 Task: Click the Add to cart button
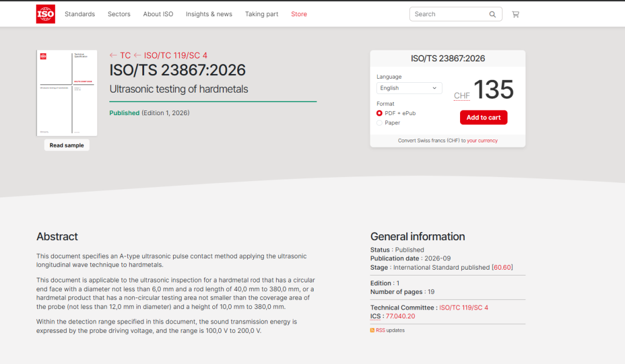[x=483, y=117]
